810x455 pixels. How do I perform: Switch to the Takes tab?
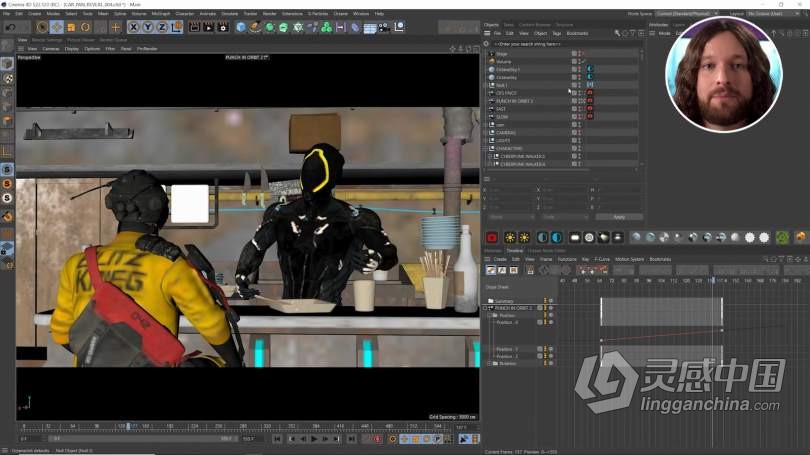coord(509,25)
